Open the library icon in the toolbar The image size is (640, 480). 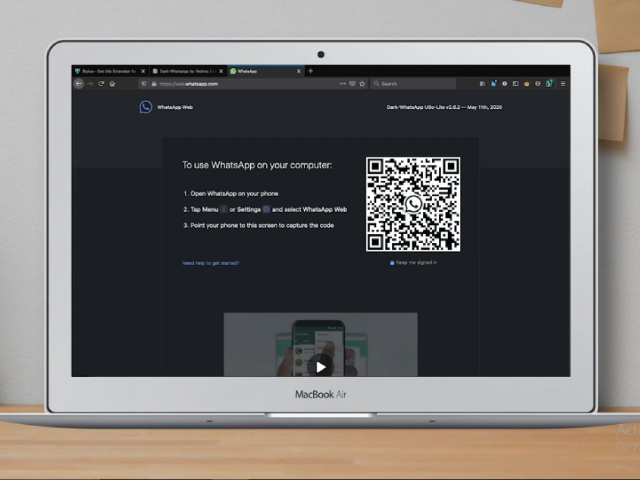(482, 84)
